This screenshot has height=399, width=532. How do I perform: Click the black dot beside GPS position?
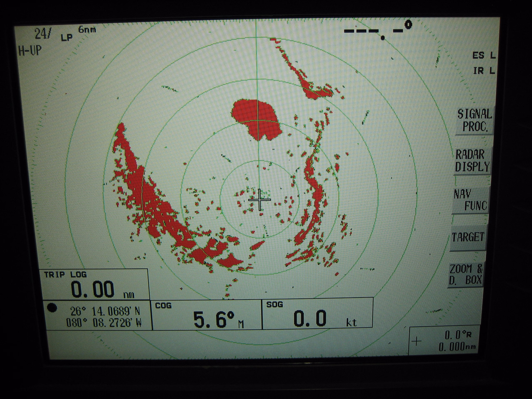click(52, 308)
